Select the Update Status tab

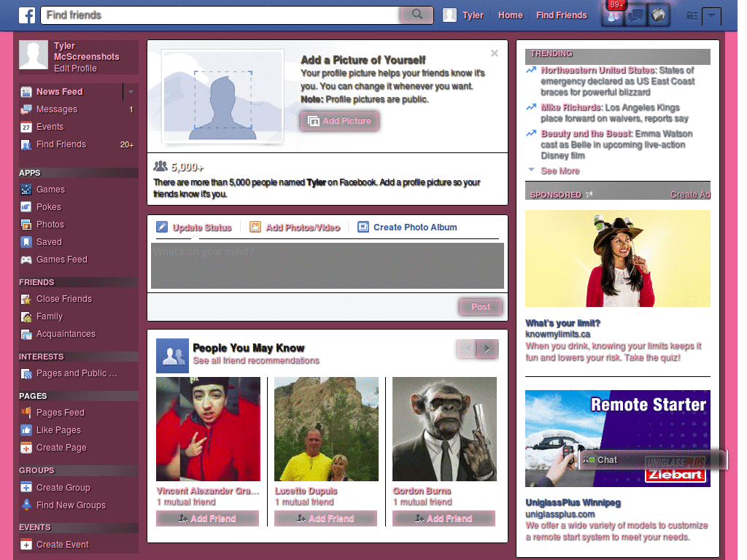pyautogui.click(x=194, y=227)
